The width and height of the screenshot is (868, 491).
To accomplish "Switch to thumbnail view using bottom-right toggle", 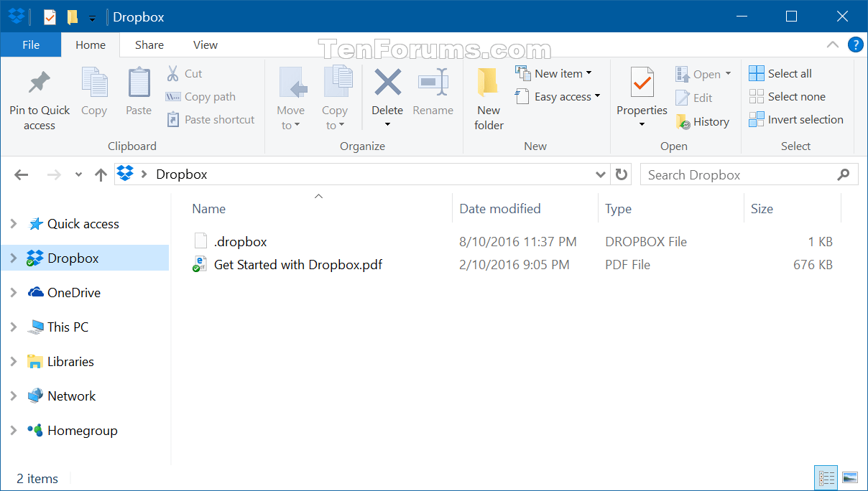I will [850, 477].
